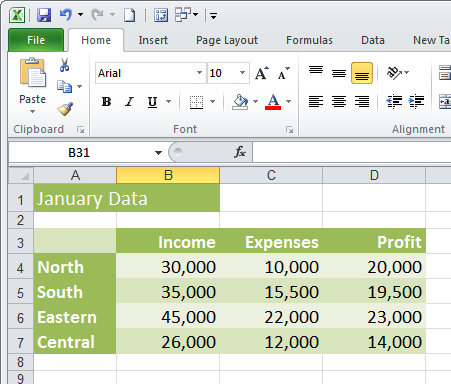This screenshot has height=384, width=451.
Task: Click the Insert Function fx button
Action: [240, 152]
